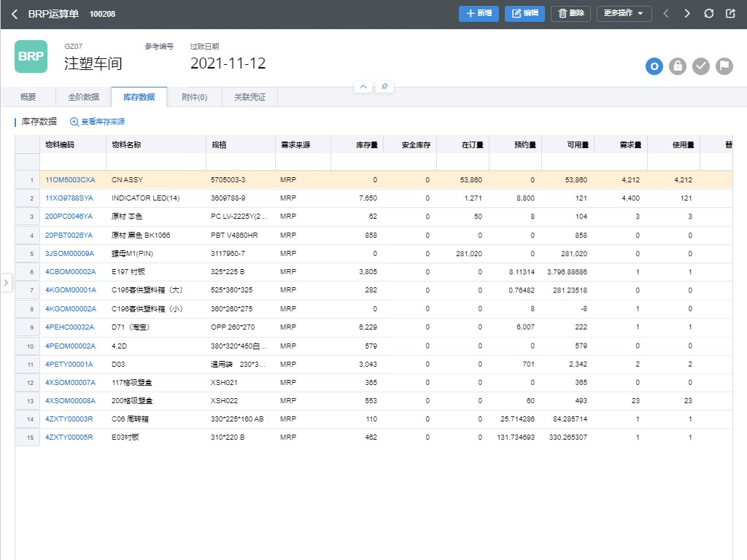Click the 3,796.88686 可用量 cell
Image resolution: width=747 pixels, height=560 pixels.
(x=567, y=271)
